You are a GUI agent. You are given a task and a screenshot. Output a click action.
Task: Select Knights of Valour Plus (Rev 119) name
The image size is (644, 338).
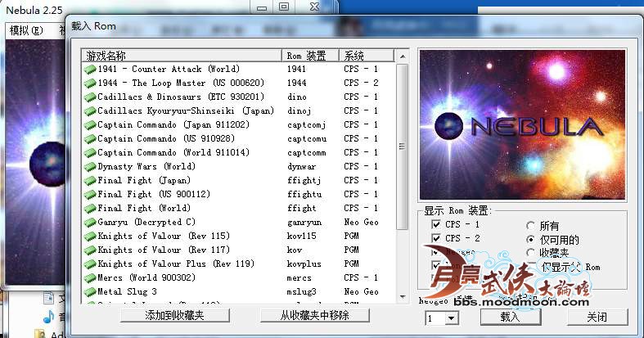pos(176,264)
